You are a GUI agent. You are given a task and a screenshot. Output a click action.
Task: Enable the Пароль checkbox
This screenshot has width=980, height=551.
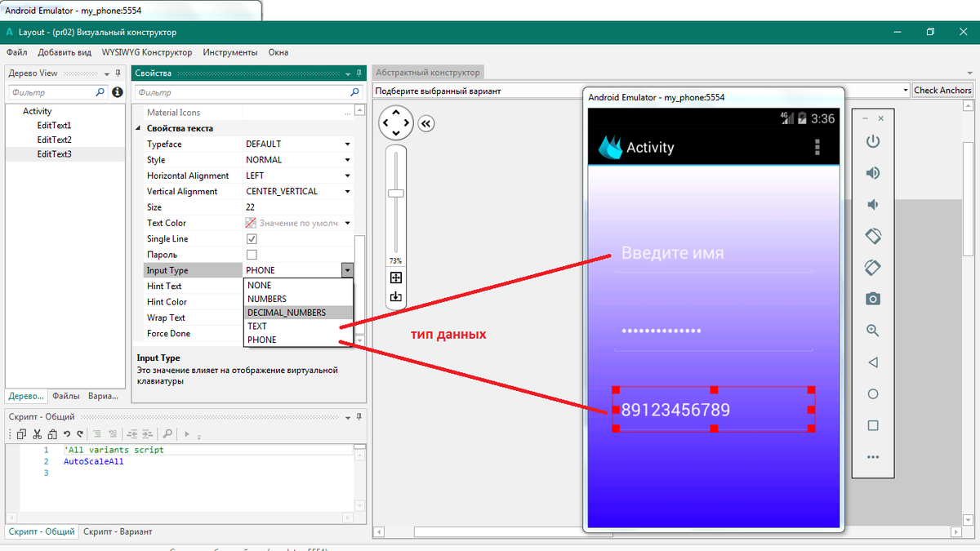pos(252,255)
